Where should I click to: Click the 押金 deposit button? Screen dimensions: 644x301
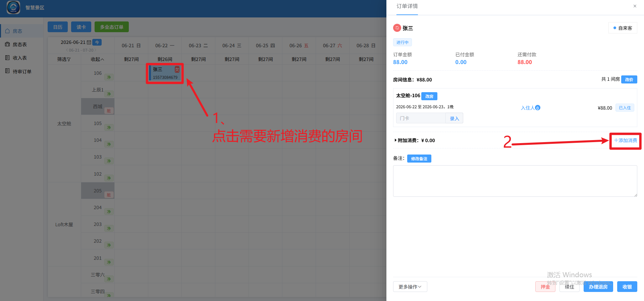545,287
